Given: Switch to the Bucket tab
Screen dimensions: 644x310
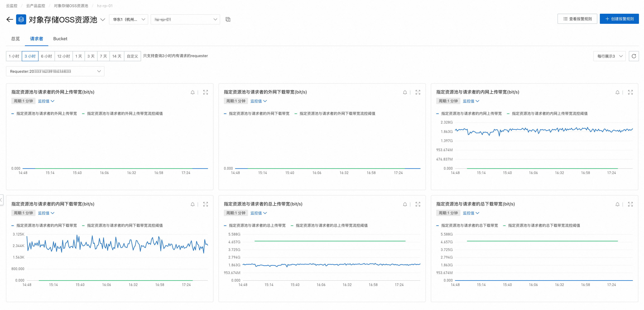Looking at the screenshot, I should click(x=60, y=39).
